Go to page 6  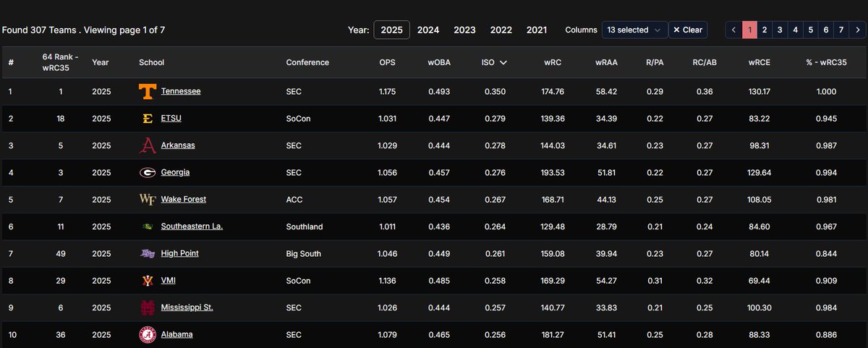pyautogui.click(x=825, y=30)
